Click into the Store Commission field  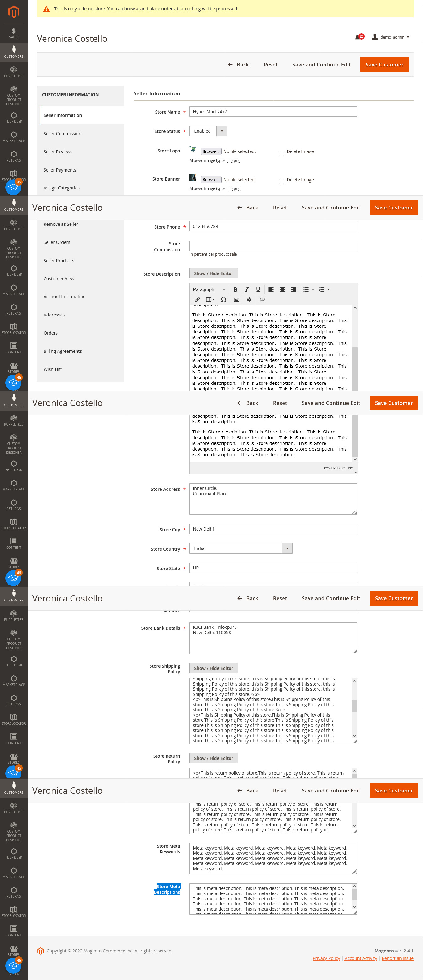click(273, 245)
